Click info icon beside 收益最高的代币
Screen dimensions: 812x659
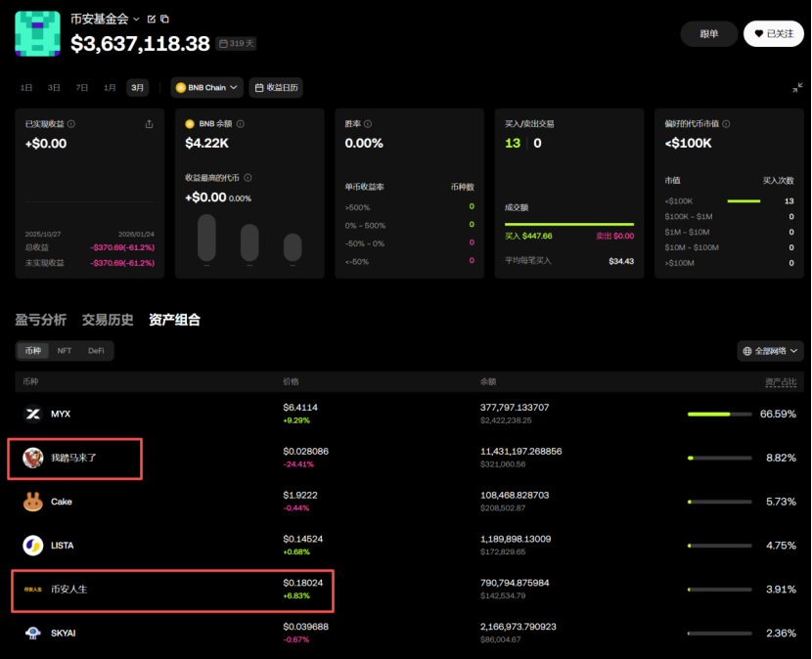248,178
